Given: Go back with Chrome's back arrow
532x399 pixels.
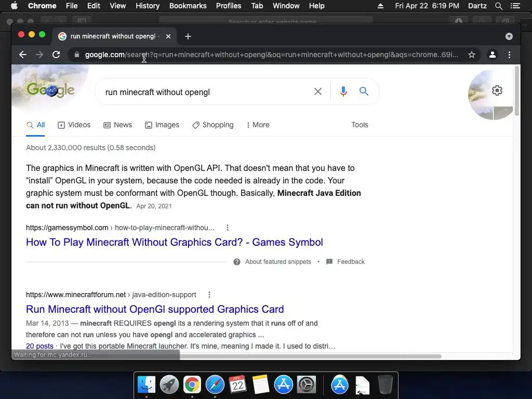Looking at the screenshot, I should (x=23, y=55).
